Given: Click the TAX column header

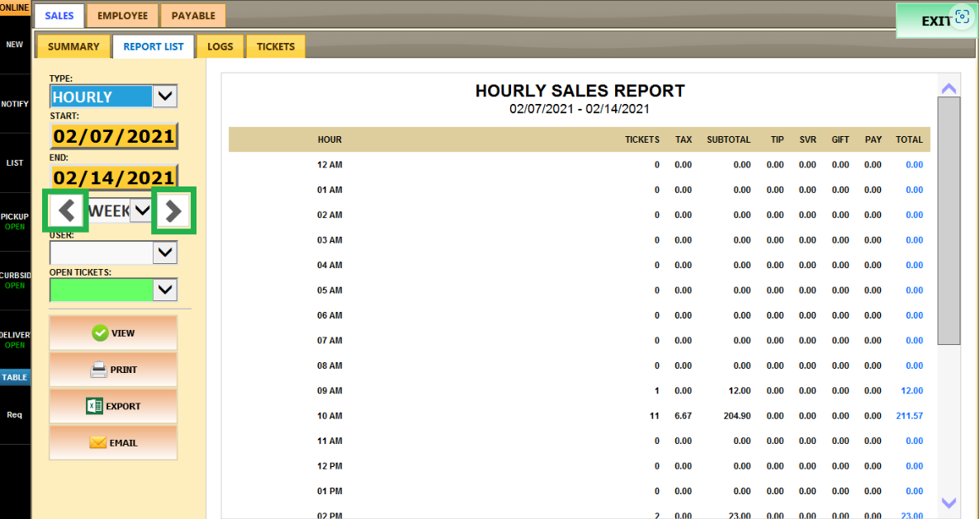Looking at the screenshot, I should pyautogui.click(x=684, y=140).
